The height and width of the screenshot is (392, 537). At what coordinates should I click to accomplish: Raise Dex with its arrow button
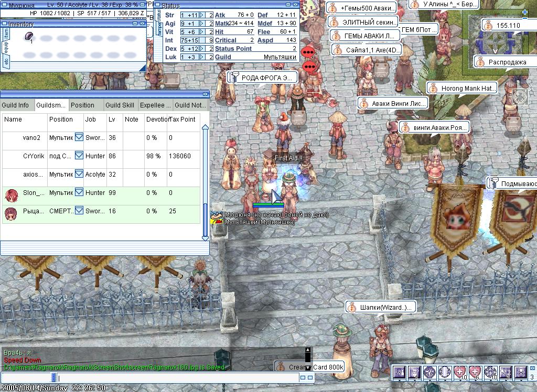click(202, 49)
